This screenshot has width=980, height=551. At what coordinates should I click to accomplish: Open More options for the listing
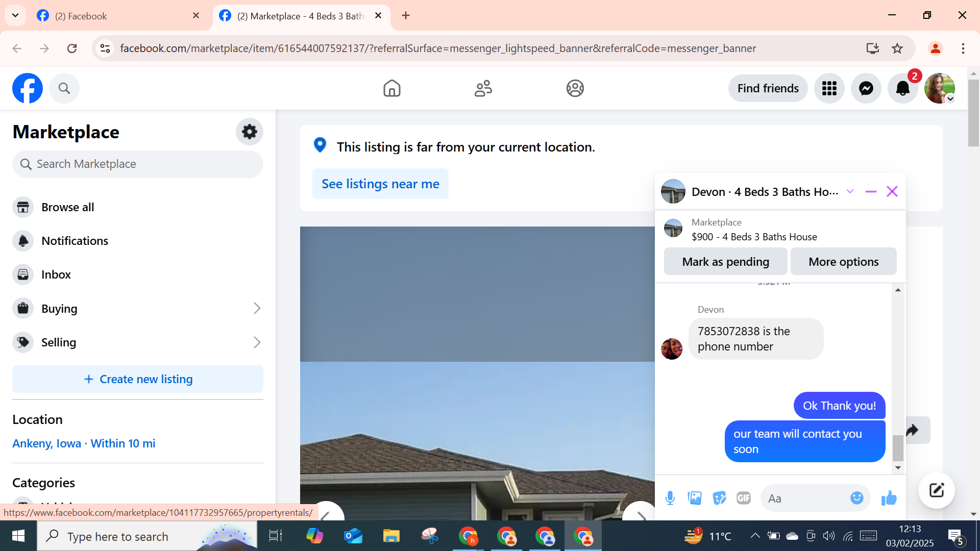[x=843, y=262]
